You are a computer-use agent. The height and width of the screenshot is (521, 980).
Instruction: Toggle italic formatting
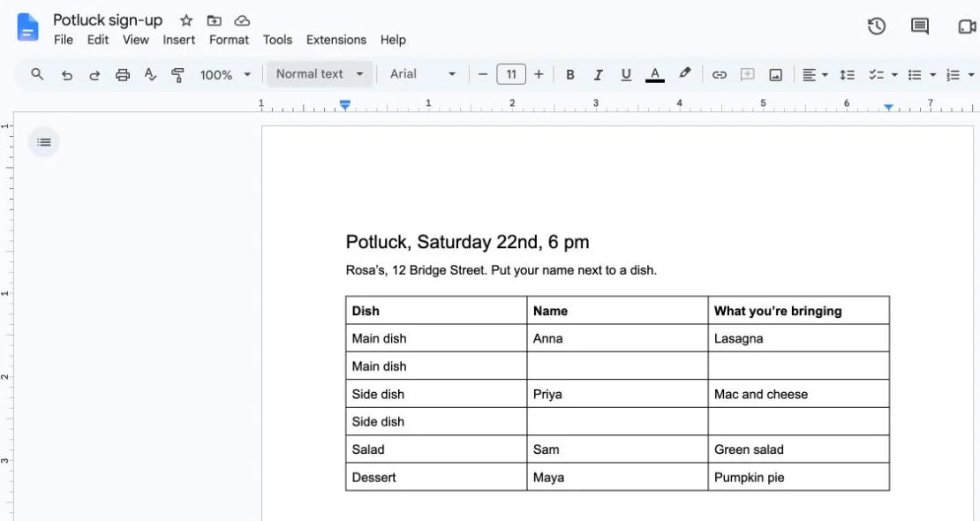[x=598, y=75]
